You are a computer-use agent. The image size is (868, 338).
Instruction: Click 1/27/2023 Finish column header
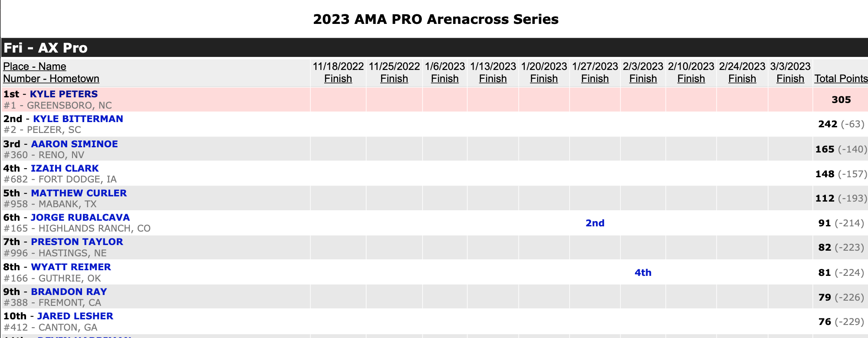595,79
